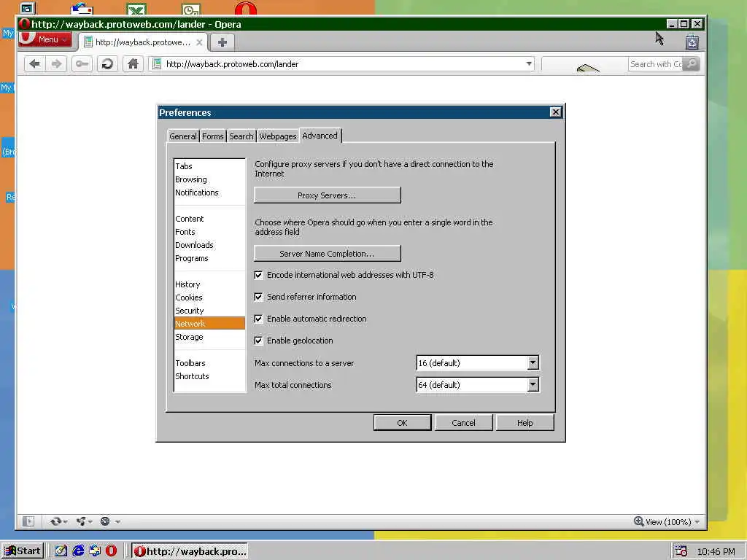Viewport: 747px width, 560px height.
Task: Open the monitor desktop shortcut icon
Action: 28,9
